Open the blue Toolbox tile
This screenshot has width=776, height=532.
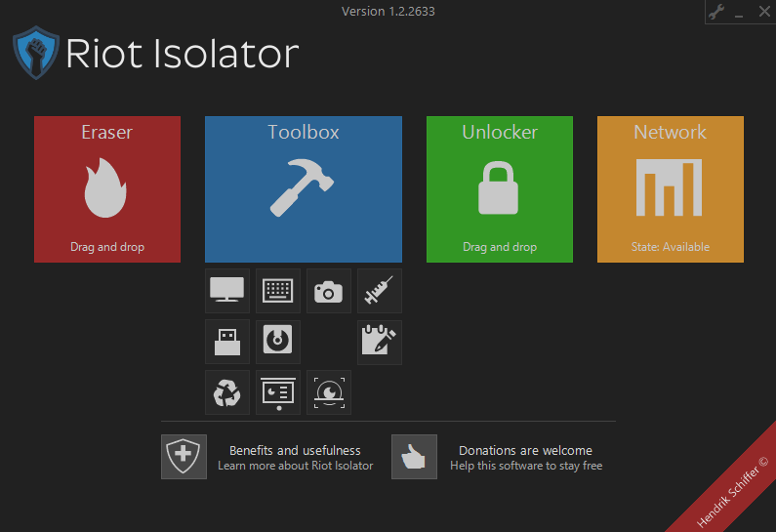[x=304, y=189]
